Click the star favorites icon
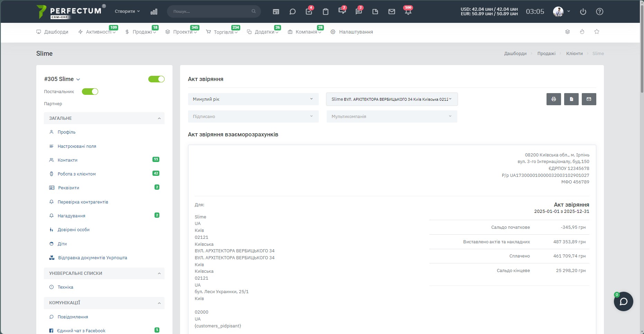This screenshot has height=334, width=644. pyautogui.click(x=597, y=31)
